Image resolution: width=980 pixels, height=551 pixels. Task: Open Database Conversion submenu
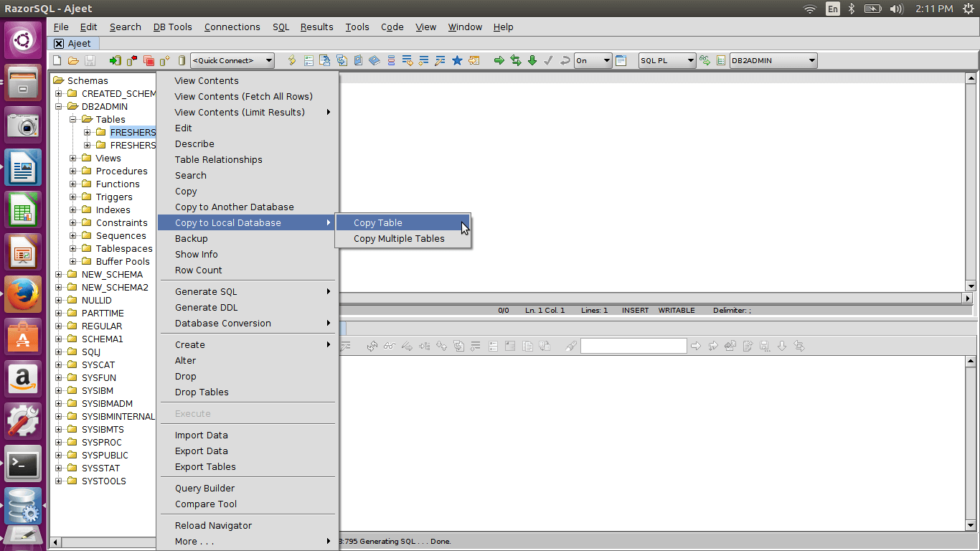[x=248, y=323]
